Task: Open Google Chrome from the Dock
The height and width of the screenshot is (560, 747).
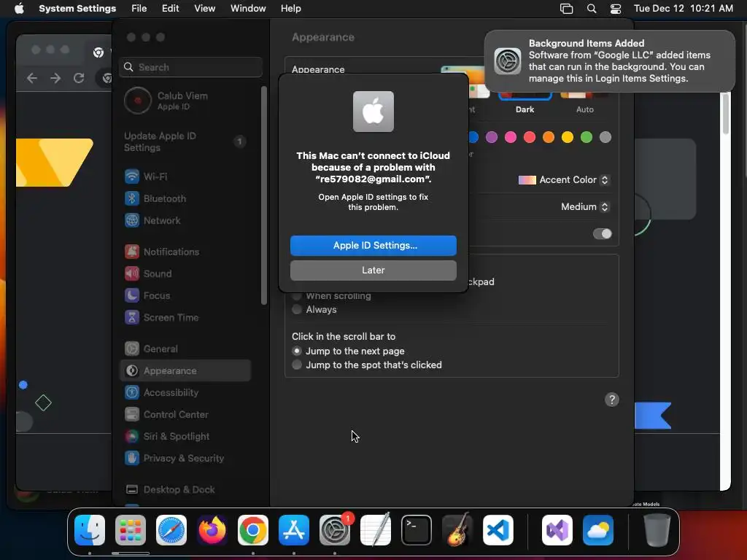Action: pyautogui.click(x=253, y=530)
